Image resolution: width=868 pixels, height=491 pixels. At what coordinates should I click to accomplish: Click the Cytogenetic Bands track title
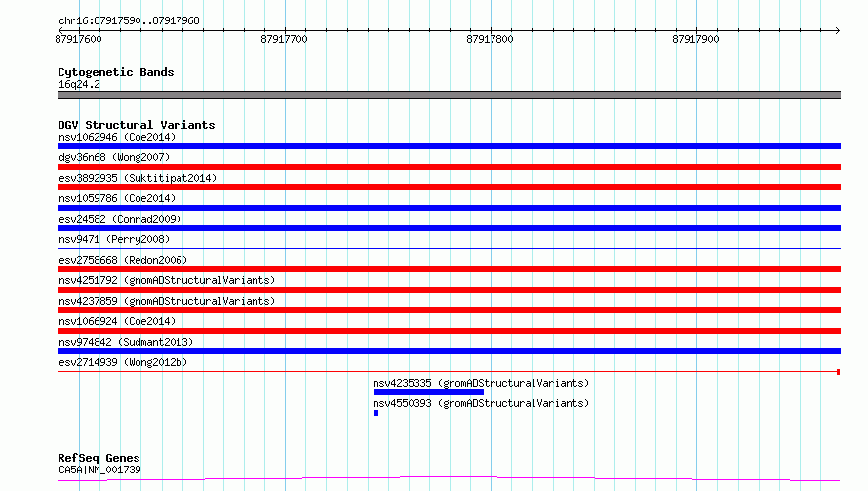116,72
